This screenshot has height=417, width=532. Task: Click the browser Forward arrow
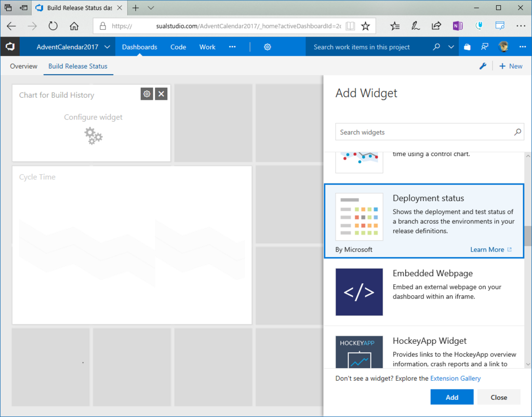tap(32, 26)
